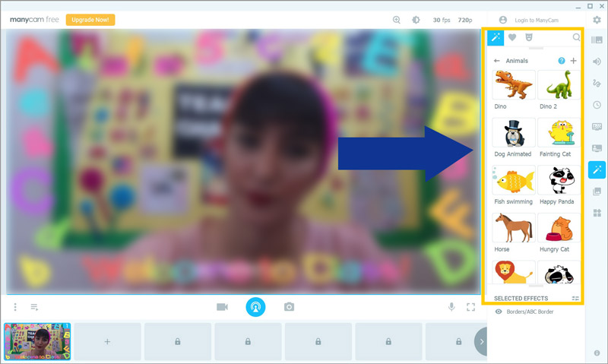The image size is (608, 364).
Task: Toggle visibility of Borders/ABC Border effect
Action: 499,312
